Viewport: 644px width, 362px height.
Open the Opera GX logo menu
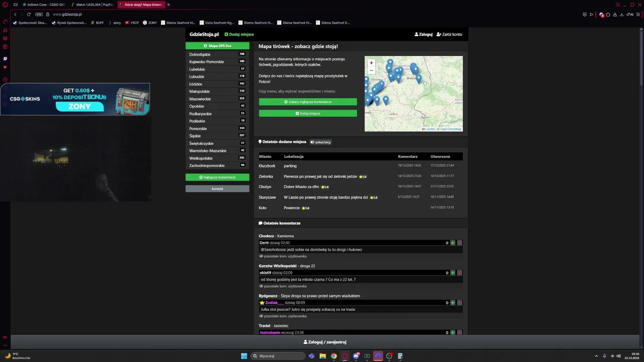click(x=5, y=5)
